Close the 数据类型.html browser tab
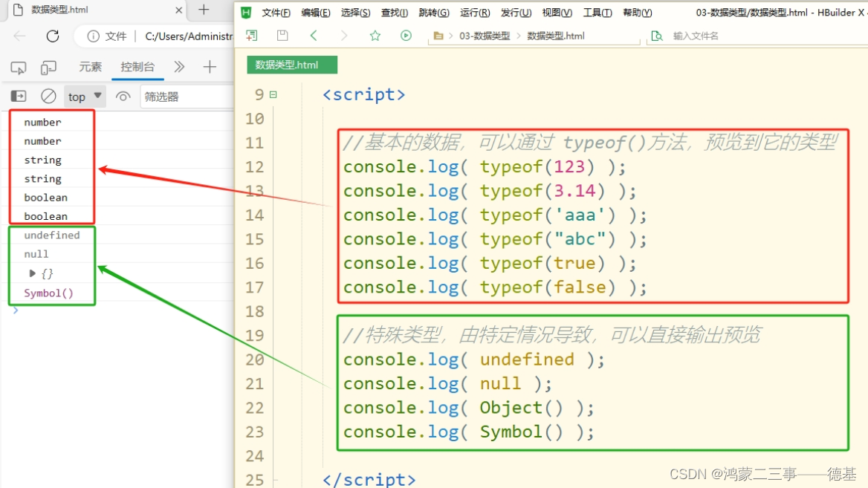This screenshot has height=488, width=868. [x=179, y=10]
